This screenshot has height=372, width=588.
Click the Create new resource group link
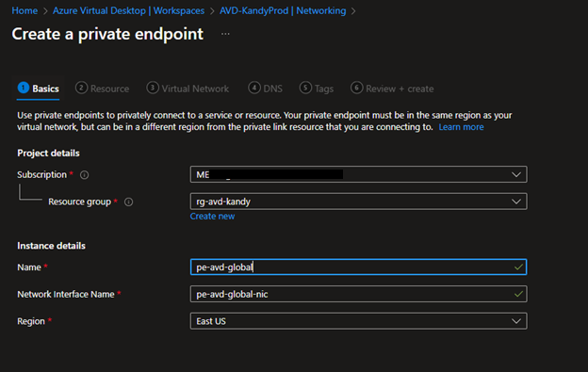[212, 217]
